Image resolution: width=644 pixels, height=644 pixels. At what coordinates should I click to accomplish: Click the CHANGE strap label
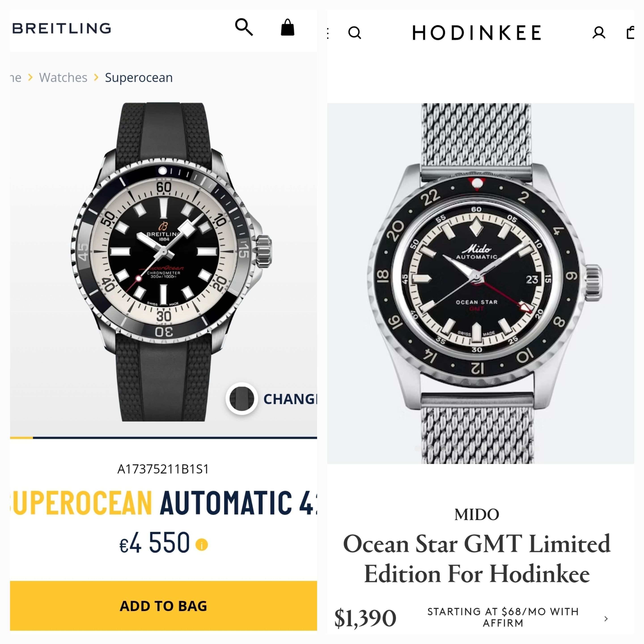coord(290,399)
